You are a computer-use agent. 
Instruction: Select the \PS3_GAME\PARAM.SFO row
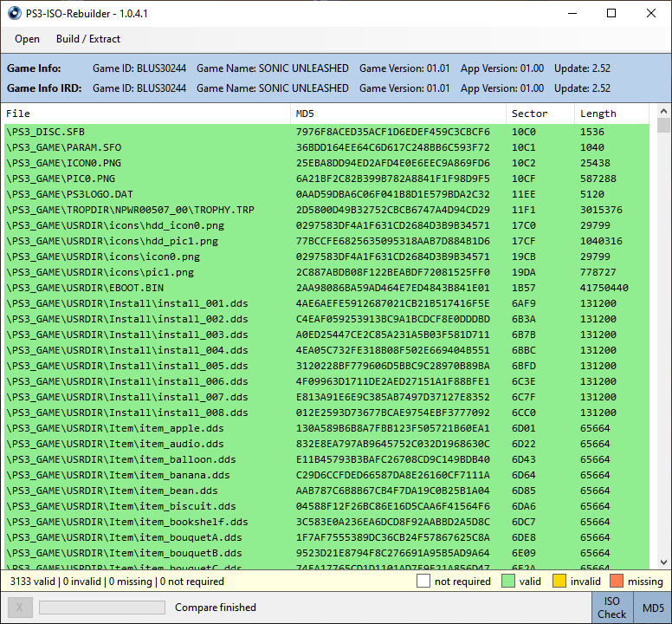click(x=326, y=147)
